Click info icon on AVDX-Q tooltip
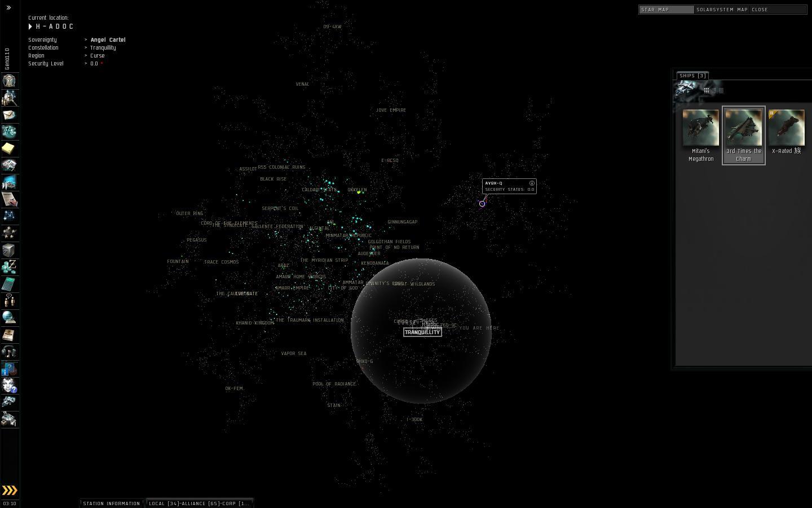 pos(532,183)
